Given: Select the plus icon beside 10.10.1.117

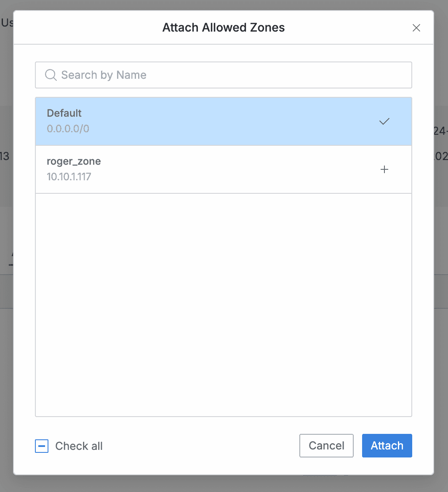Looking at the screenshot, I should click(x=384, y=169).
